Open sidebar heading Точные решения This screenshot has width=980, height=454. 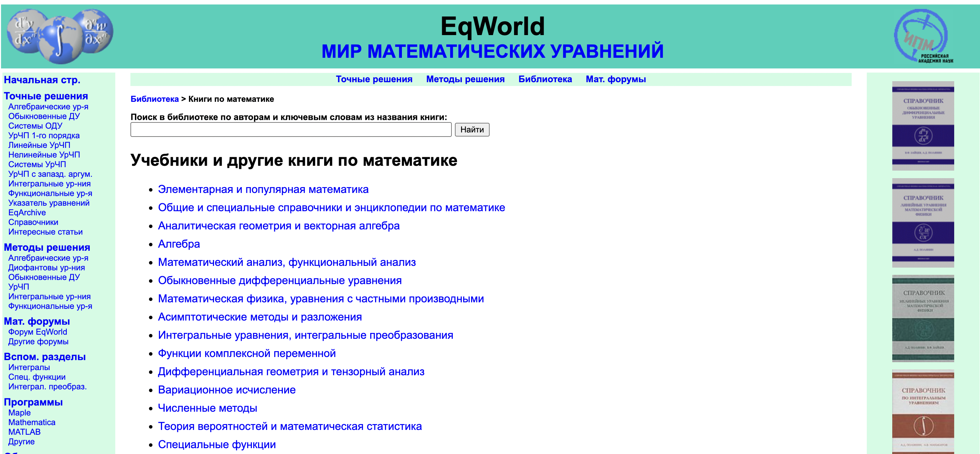tap(46, 96)
